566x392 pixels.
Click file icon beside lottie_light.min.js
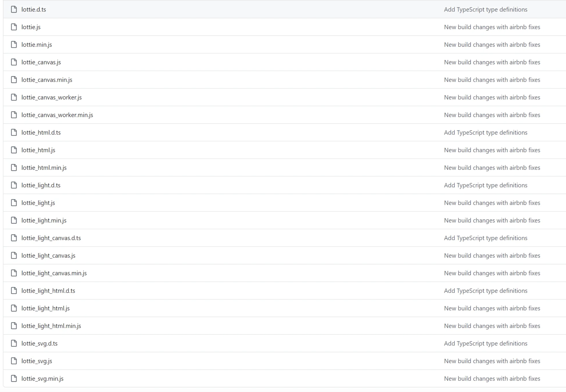point(14,220)
